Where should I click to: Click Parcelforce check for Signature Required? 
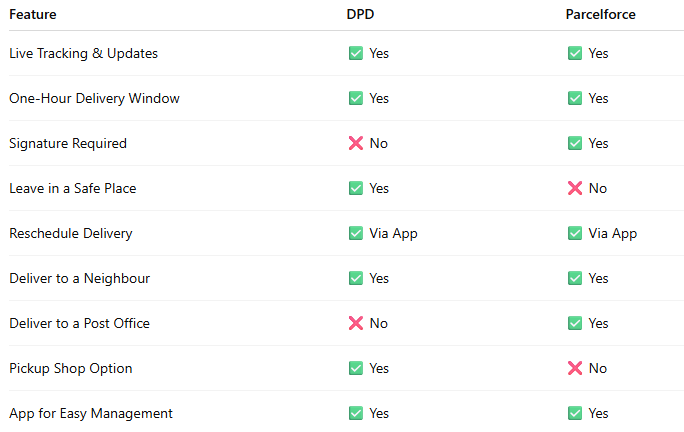click(574, 143)
